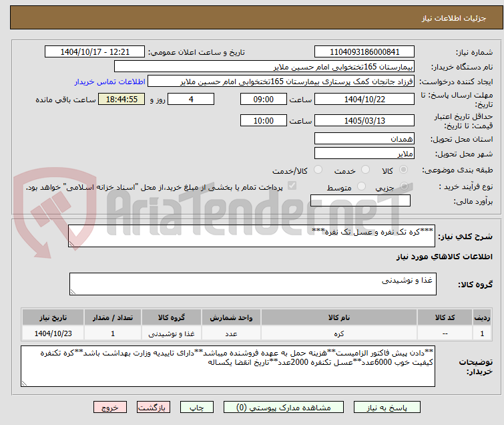
Task: Click the delivery city field ملایر
Action: pos(364,154)
